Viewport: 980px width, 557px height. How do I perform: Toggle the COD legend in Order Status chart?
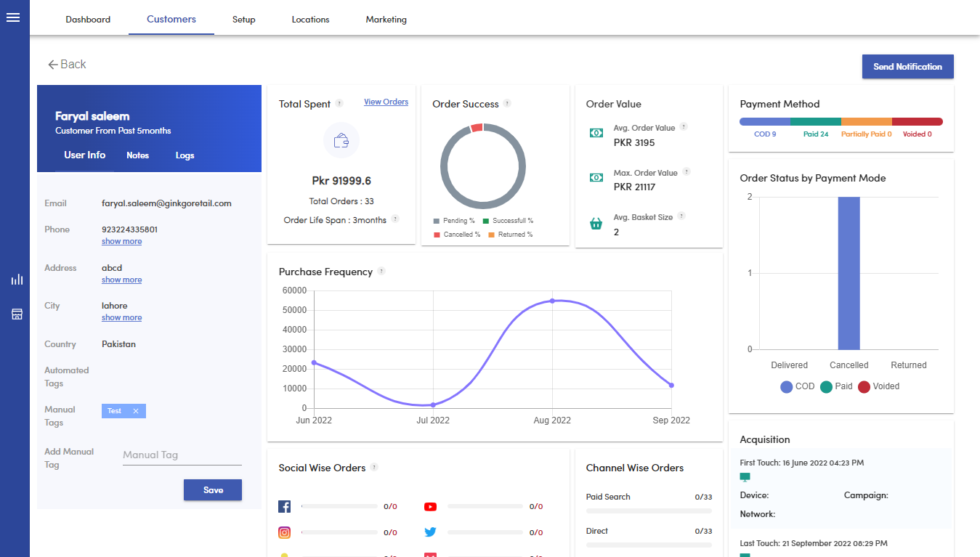(x=797, y=386)
